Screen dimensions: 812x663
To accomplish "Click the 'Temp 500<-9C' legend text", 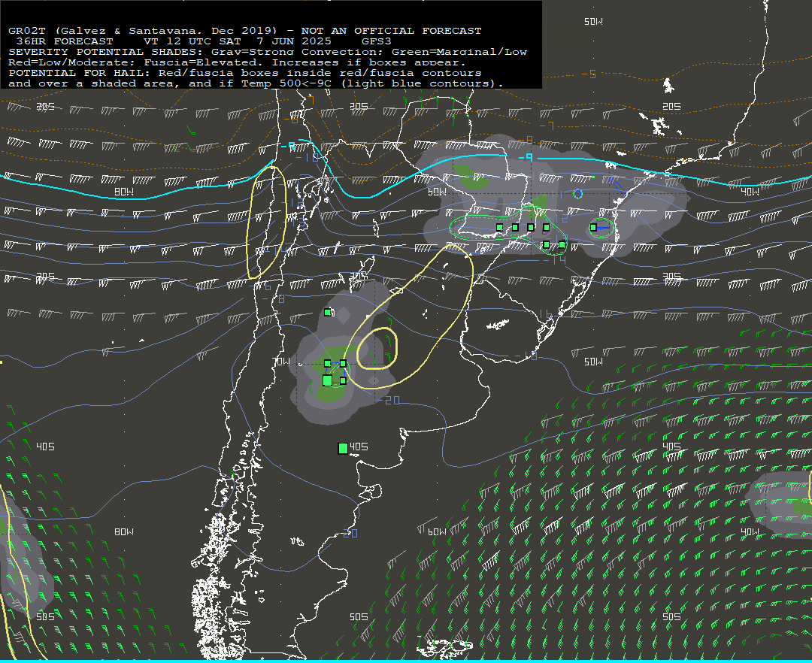I will [287, 83].
